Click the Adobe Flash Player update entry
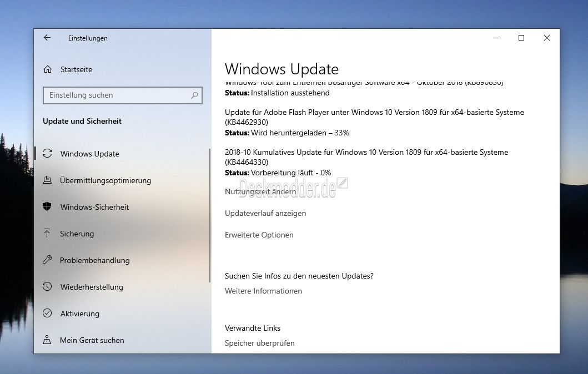 (x=374, y=117)
